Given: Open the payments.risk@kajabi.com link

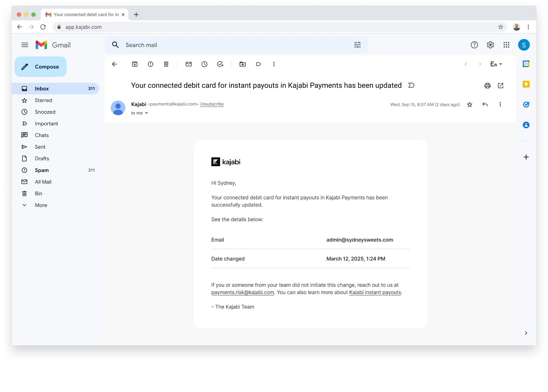Looking at the screenshot, I should 243,292.
